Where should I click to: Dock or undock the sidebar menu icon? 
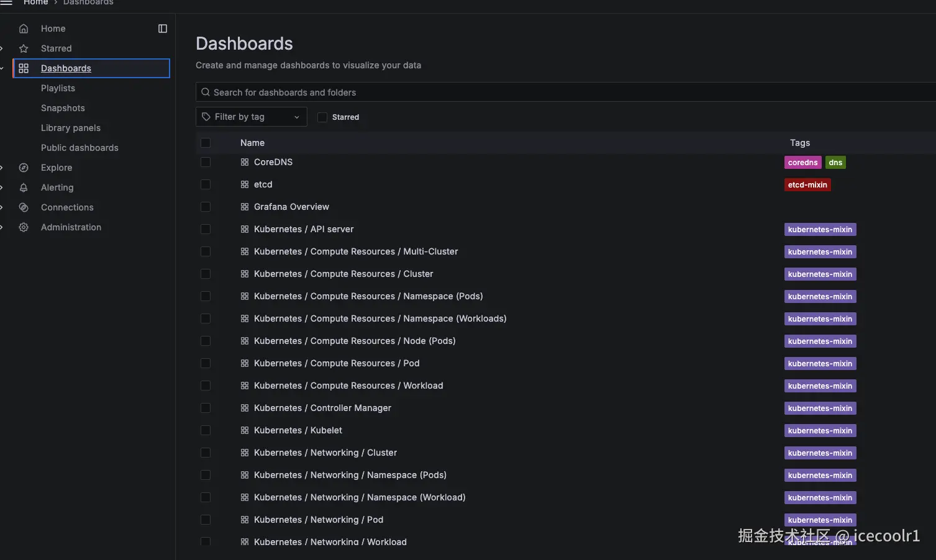(163, 29)
